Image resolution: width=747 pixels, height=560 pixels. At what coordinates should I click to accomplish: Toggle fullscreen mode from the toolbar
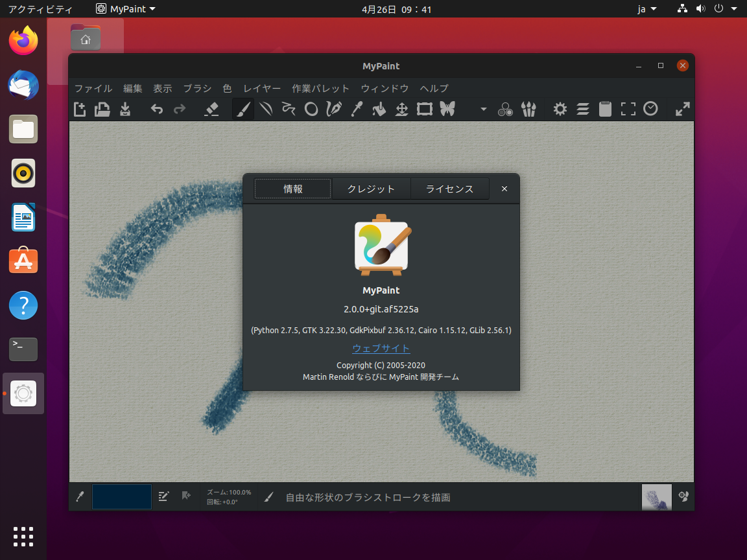(x=628, y=109)
